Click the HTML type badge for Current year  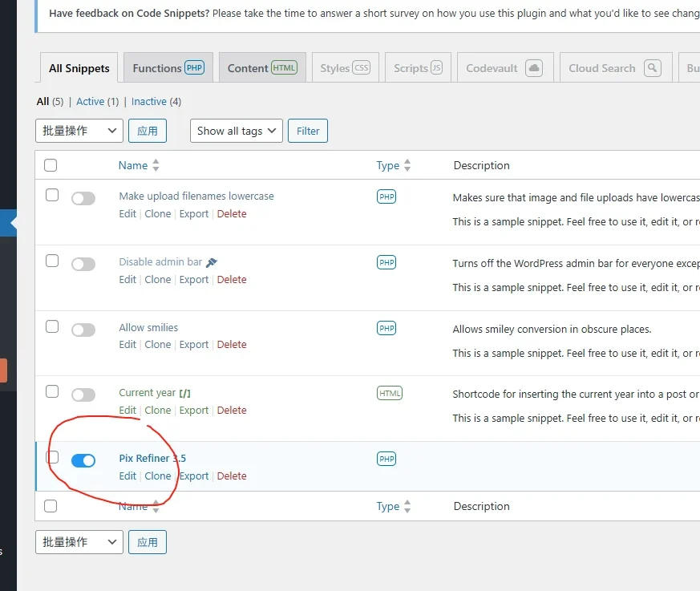click(389, 394)
